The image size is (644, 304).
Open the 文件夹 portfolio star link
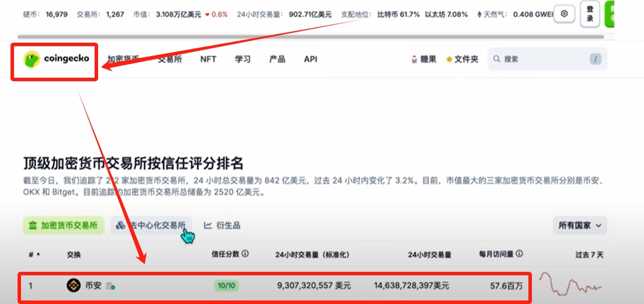pos(462,59)
